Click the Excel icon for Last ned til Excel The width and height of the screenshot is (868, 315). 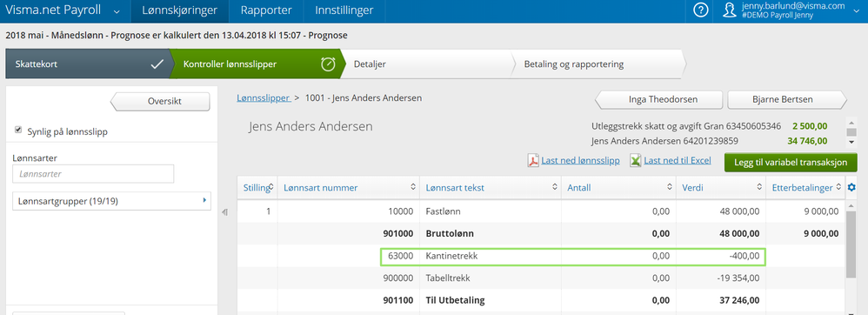[635, 161]
